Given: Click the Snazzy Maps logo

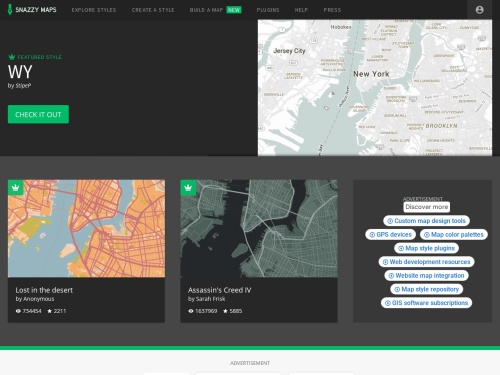Looking at the screenshot, I should (32, 10).
